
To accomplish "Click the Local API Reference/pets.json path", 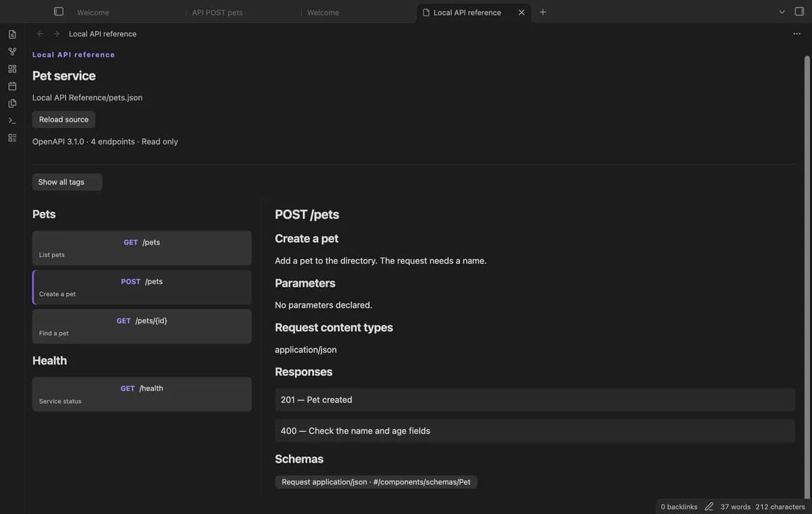I will [x=87, y=97].
